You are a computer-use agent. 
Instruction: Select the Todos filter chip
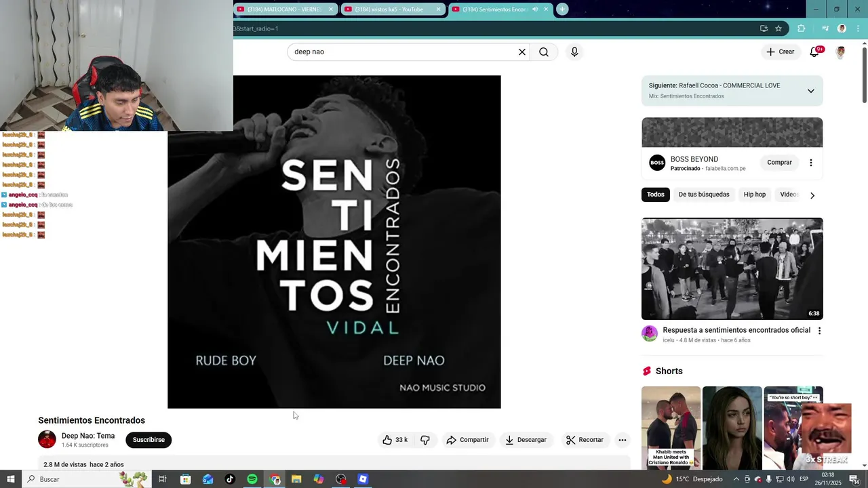656,195
